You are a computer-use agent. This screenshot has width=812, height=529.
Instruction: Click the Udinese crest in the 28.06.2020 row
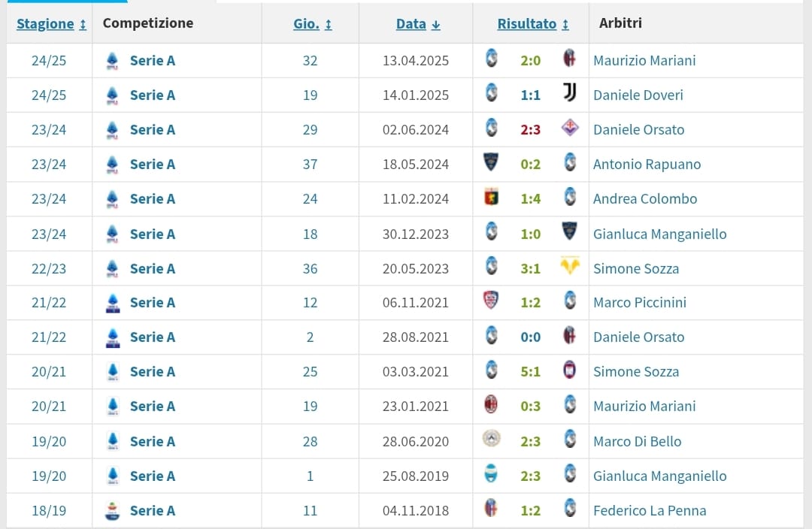coord(491,439)
